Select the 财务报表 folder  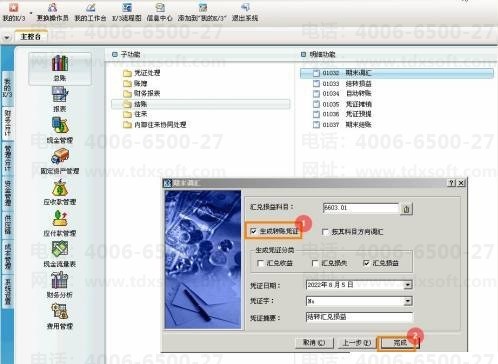tap(142, 93)
